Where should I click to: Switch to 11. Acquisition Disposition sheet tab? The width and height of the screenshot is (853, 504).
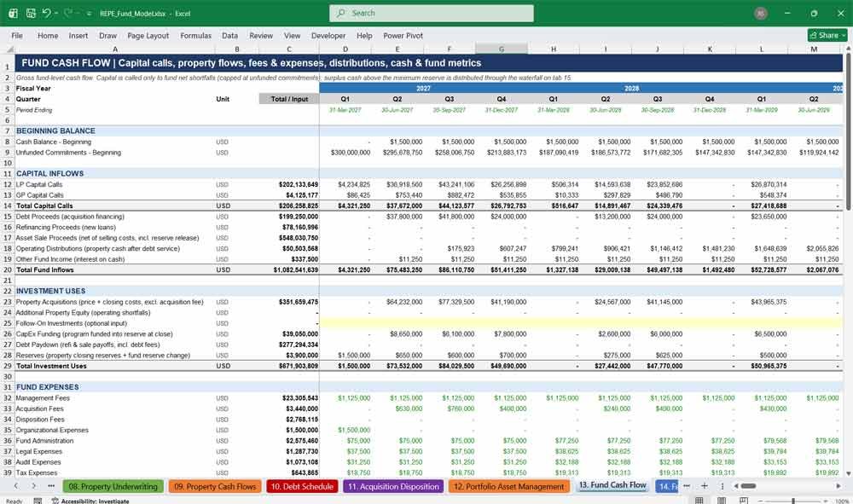pos(393,487)
